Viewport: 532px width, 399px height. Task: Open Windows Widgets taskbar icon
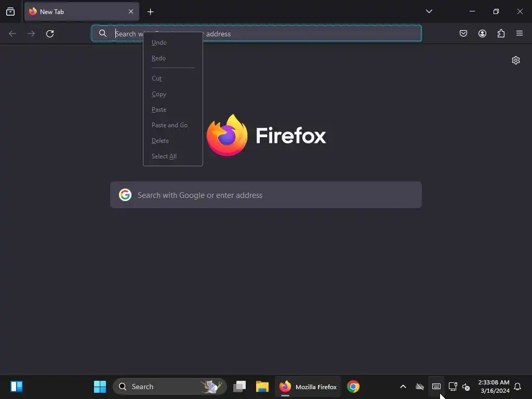click(x=16, y=387)
